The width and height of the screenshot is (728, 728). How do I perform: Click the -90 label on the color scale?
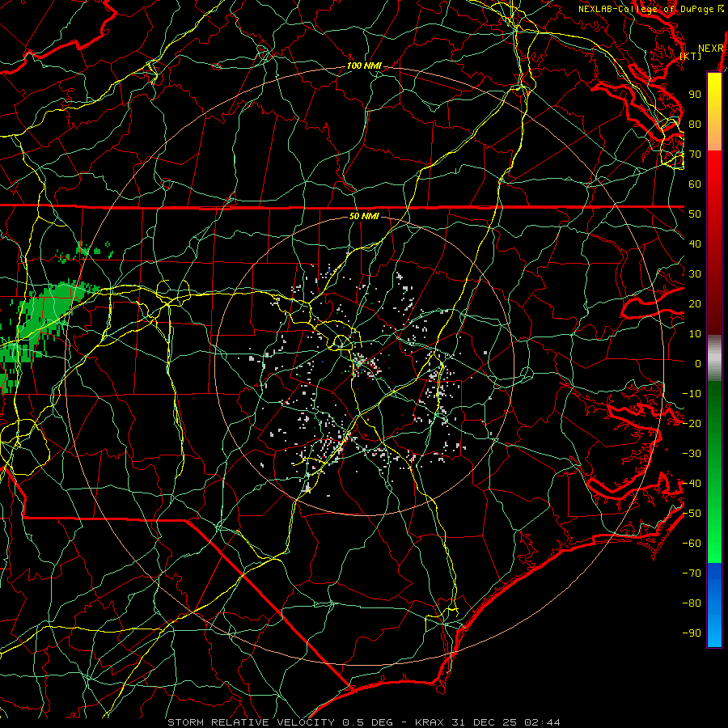(x=692, y=633)
